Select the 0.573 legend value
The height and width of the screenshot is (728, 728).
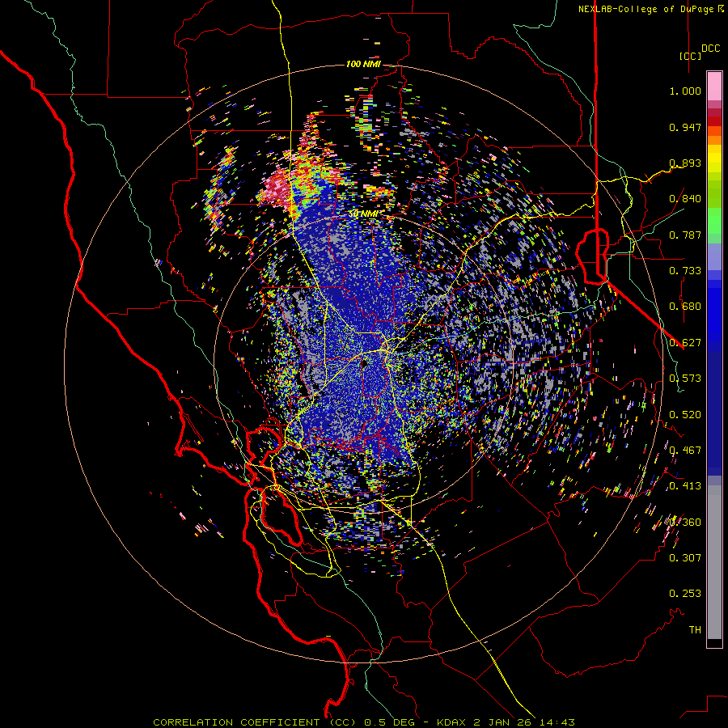point(685,379)
